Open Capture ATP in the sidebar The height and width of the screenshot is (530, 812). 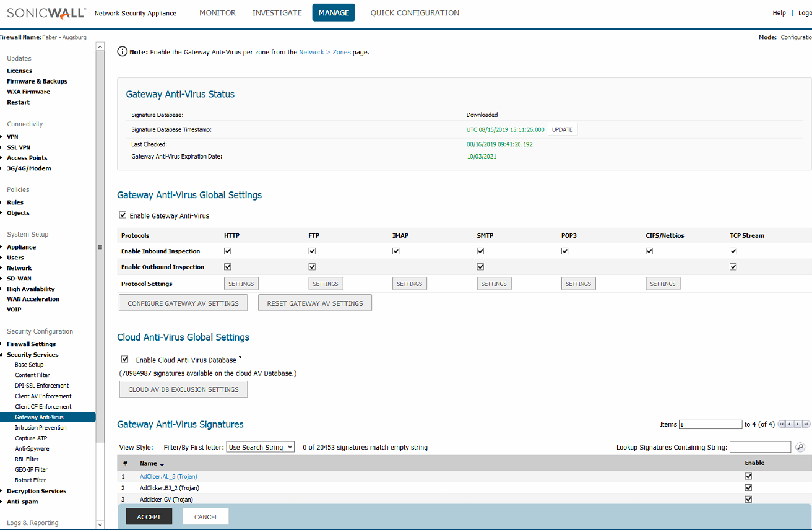point(31,438)
